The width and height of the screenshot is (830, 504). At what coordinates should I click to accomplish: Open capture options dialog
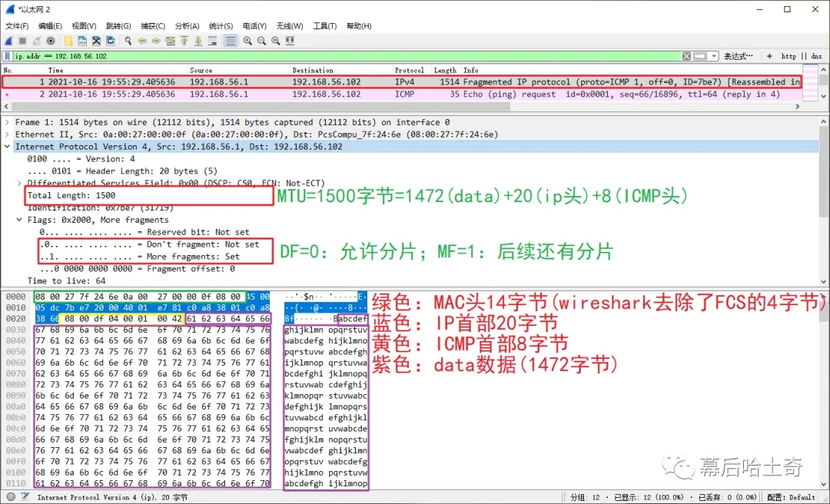click(x=51, y=41)
